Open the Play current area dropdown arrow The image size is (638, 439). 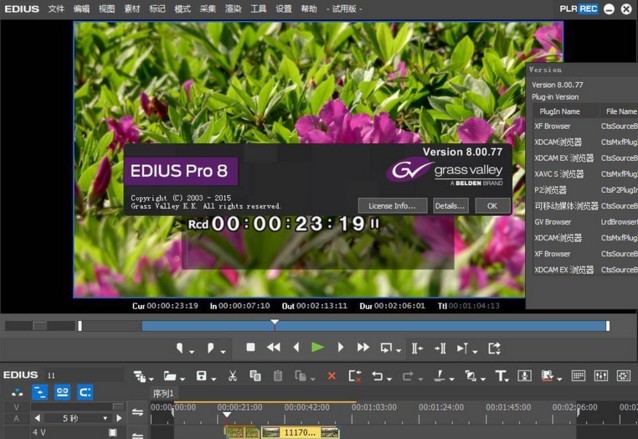pos(475,352)
